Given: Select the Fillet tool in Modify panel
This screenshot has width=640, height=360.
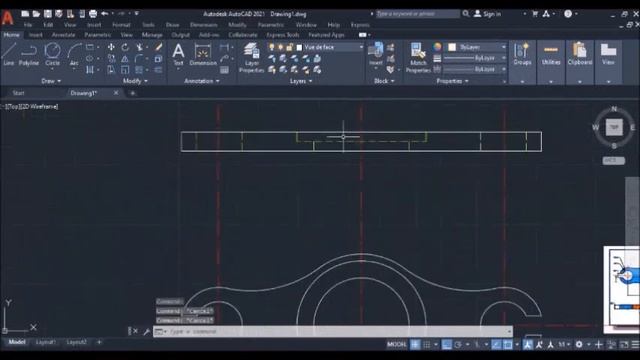Looking at the screenshot, I should click(139, 59).
